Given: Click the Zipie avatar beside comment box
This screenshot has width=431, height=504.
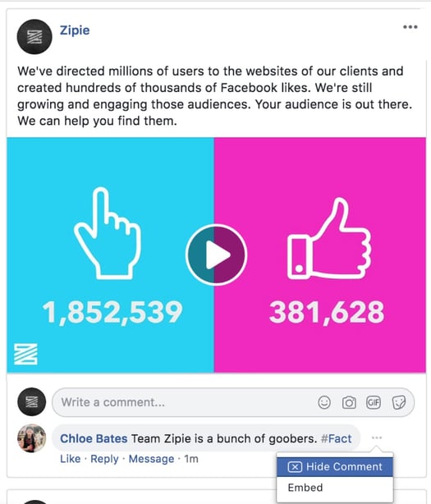Looking at the screenshot, I should click(x=31, y=402).
